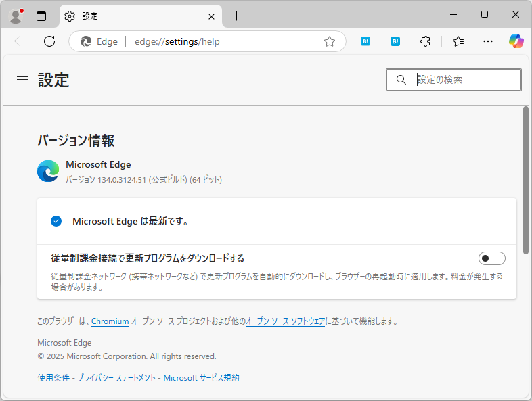532x401 pixels.
Task: Minimize the Edge window
Action: pos(453,14)
